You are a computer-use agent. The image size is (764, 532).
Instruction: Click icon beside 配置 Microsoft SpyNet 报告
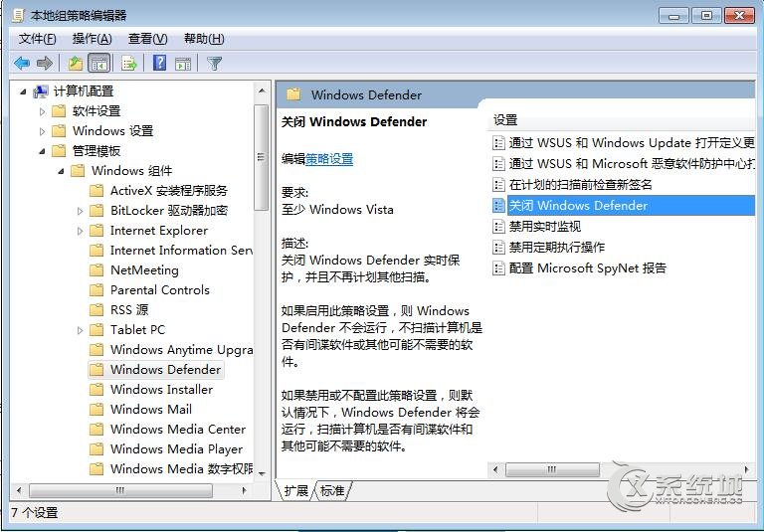[498, 267]
